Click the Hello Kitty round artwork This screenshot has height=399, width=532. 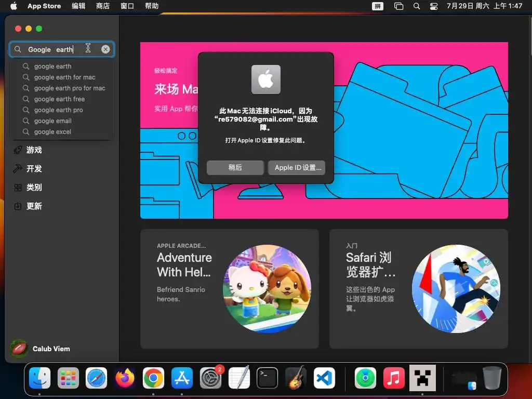point(267,289)
